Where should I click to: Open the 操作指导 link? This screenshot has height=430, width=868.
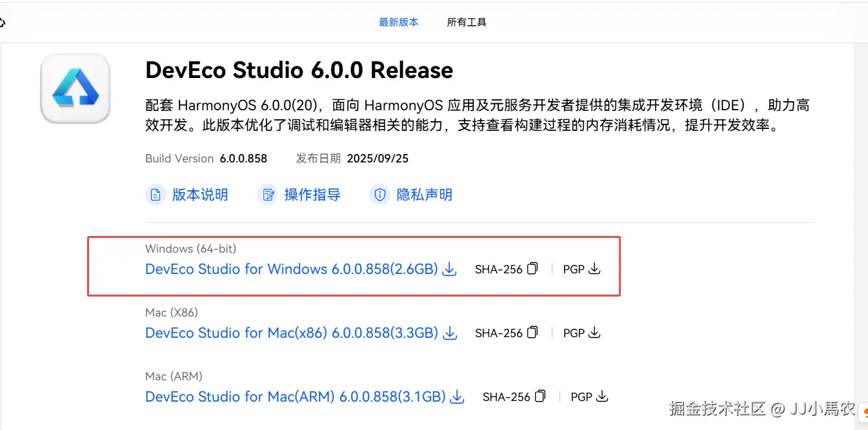pos(312,195)
